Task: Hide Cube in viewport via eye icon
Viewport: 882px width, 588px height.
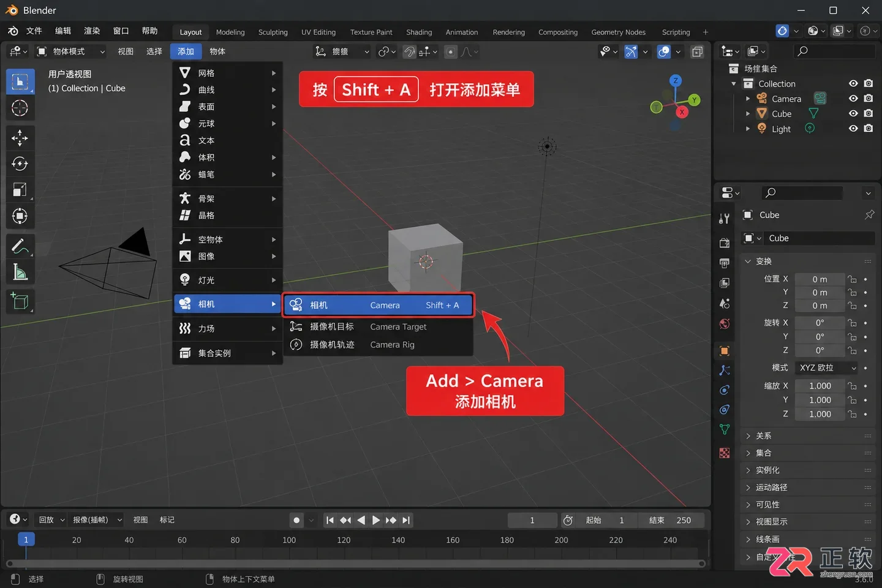Action: (x=853, y=113)
